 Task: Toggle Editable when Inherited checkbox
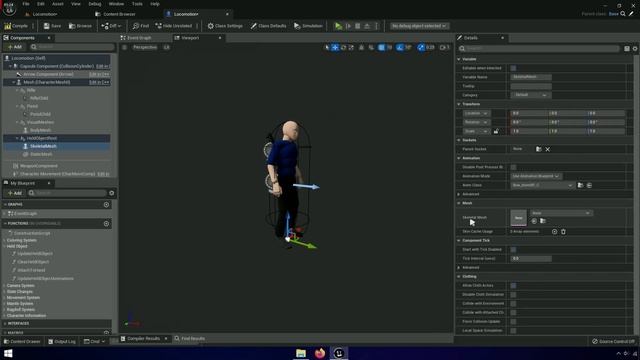[513, 68]
